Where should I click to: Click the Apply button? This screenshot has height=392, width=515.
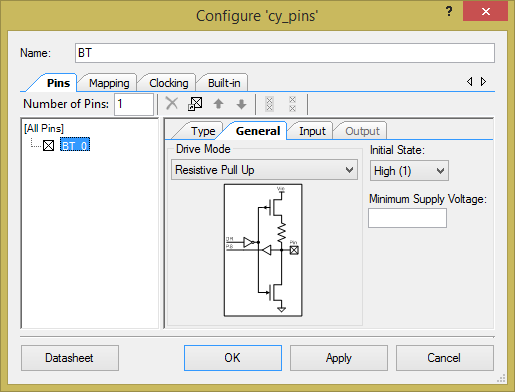pos(339,358)
